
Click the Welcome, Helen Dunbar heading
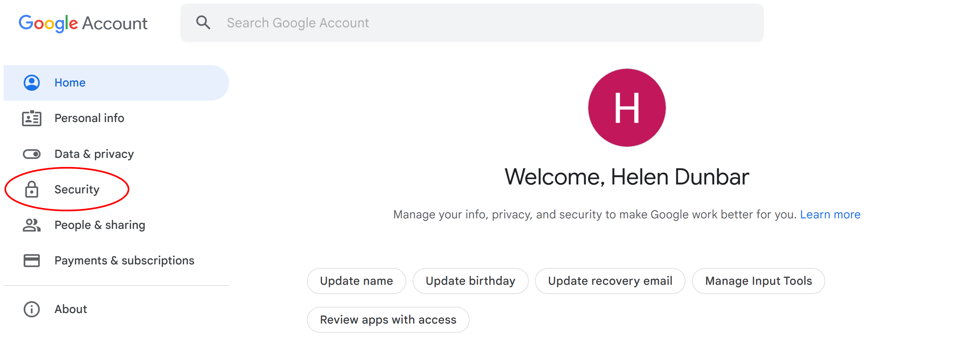click(x=627, y=177)
